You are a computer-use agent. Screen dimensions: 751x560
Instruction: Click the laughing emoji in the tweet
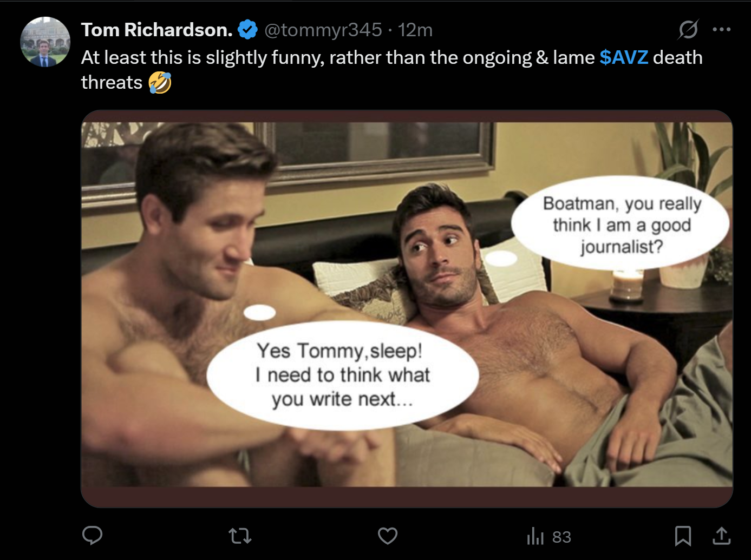(160, 83)
